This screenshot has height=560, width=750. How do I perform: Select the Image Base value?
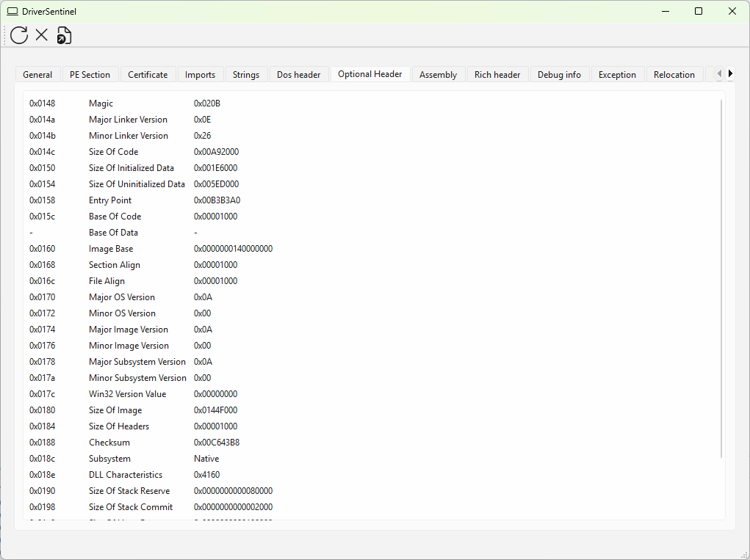coord(233,249)
